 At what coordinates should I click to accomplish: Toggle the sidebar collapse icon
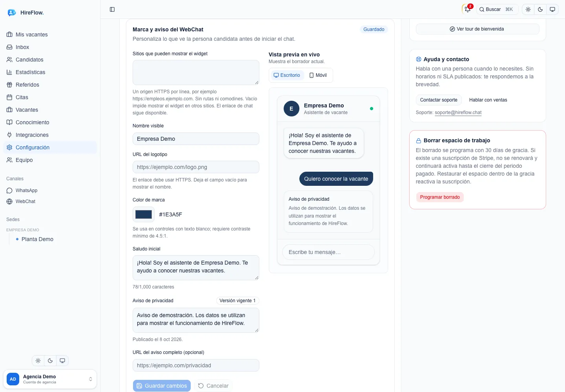tap(112, 9)
